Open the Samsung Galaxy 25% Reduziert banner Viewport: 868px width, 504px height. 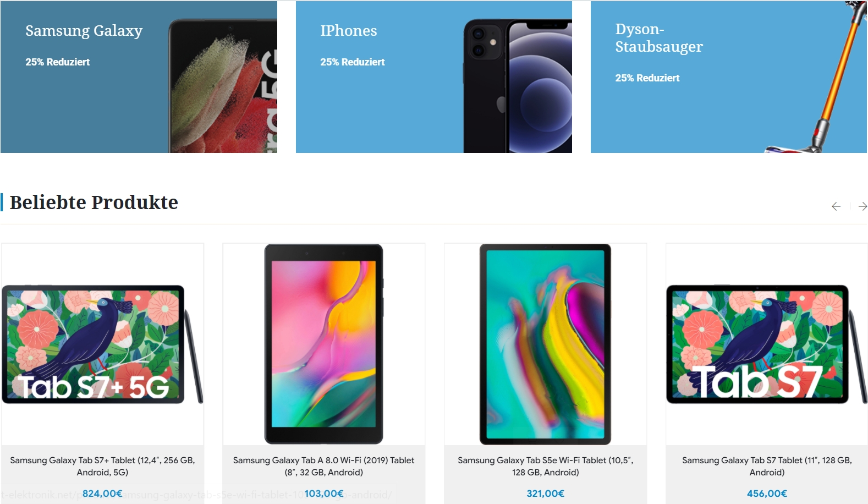tap(139, 77)
